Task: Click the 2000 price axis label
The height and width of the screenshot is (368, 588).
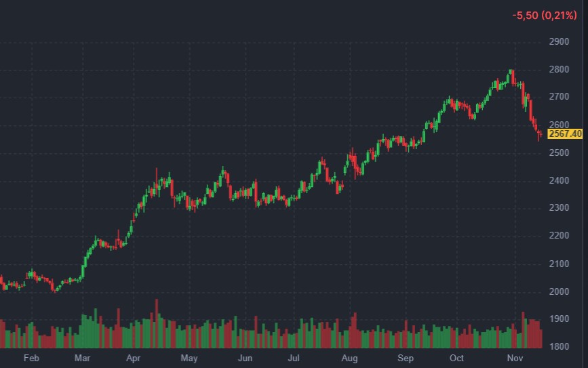Action: (559, 291)
